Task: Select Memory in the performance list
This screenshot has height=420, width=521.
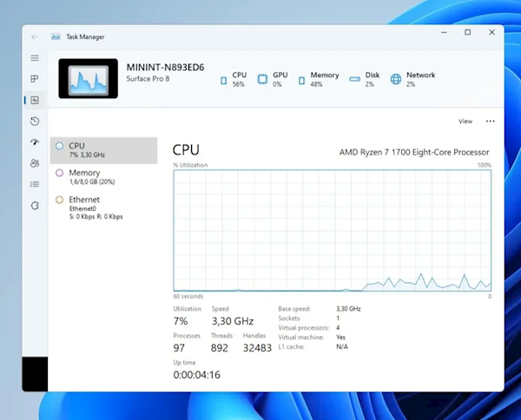Action: point(103,176)
